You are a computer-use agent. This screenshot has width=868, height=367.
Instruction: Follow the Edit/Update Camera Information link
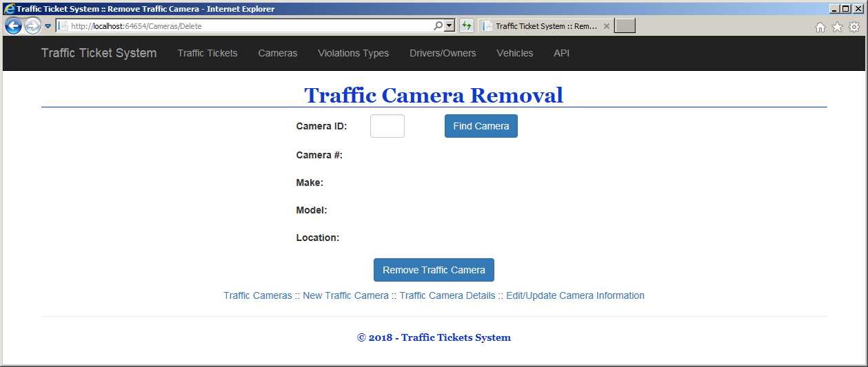(x=575, y=295)
